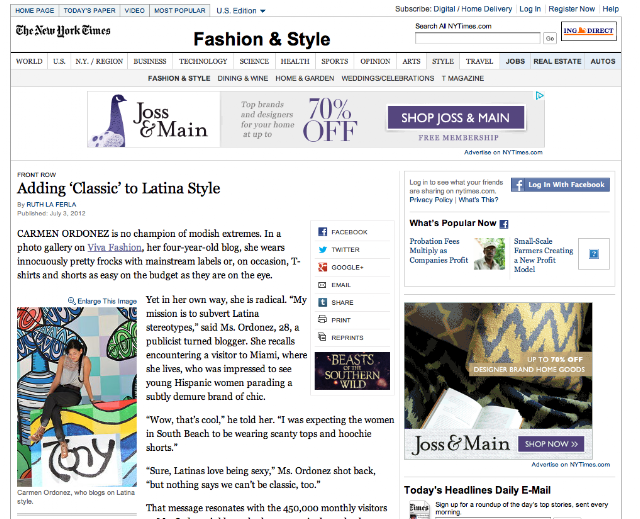The image size is (640, 519).
Task: Open Probation Fees Multiply as Companies Profit
Action: tap(439, 251)
